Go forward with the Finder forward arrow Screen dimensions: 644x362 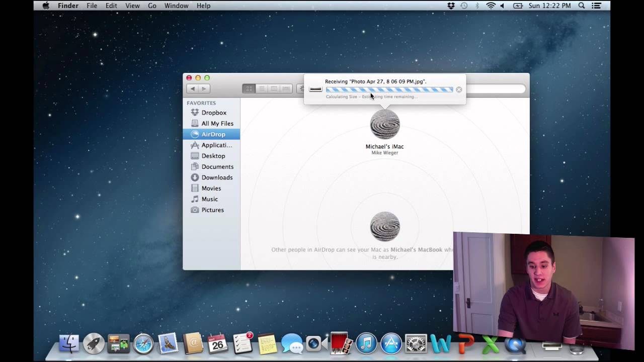pyautogui.click(x=204, y=88)
